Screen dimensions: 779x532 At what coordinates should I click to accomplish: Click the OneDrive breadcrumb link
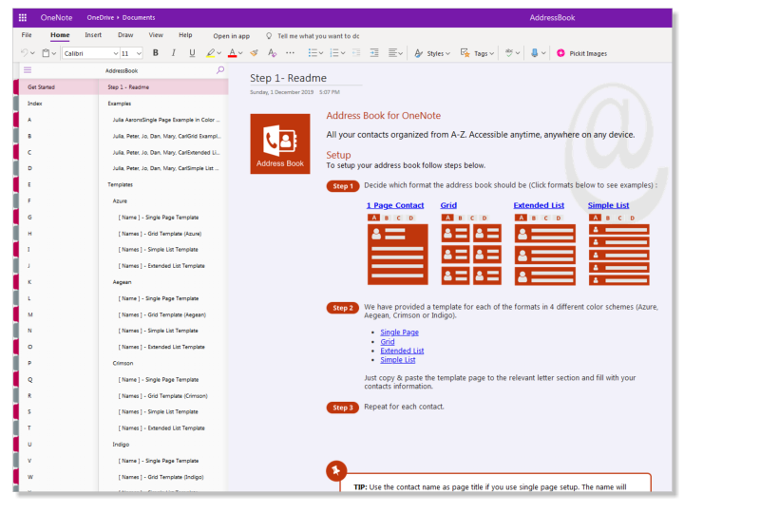[101, 17]
